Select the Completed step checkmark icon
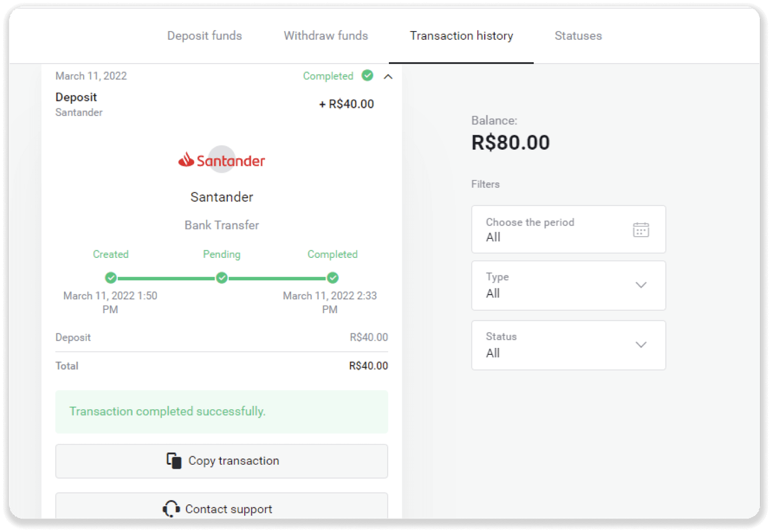Image resolution: width=771 pixels, height=532 pixels. click(332, 278)
